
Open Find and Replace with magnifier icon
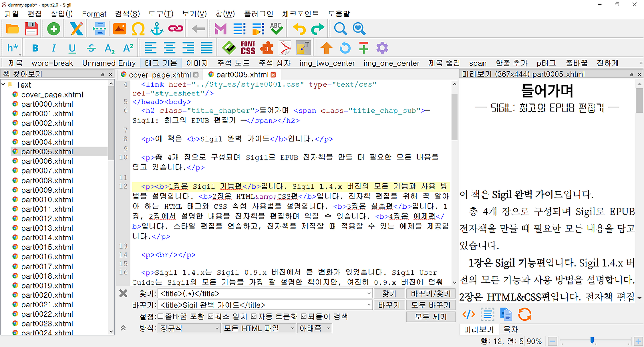(x=341, y=29)
